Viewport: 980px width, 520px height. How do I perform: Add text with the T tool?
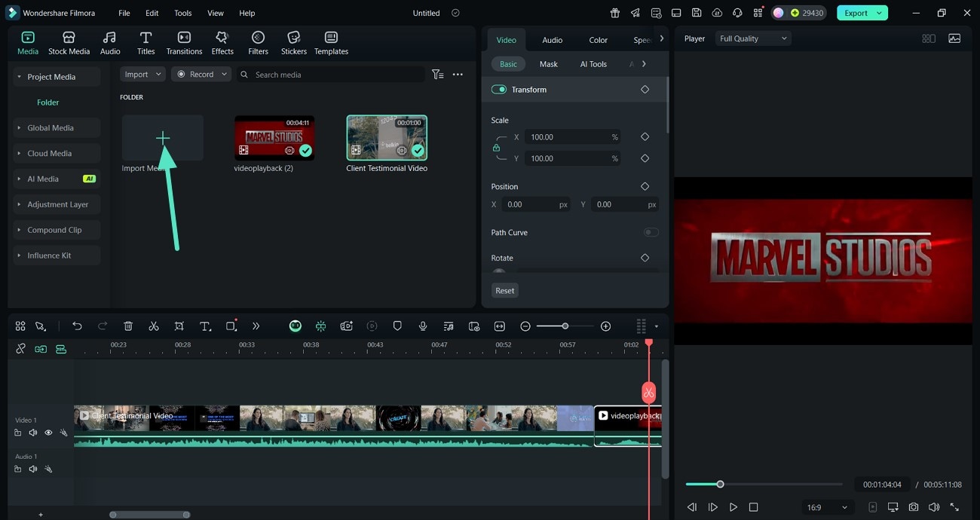(x=205, y=326)
